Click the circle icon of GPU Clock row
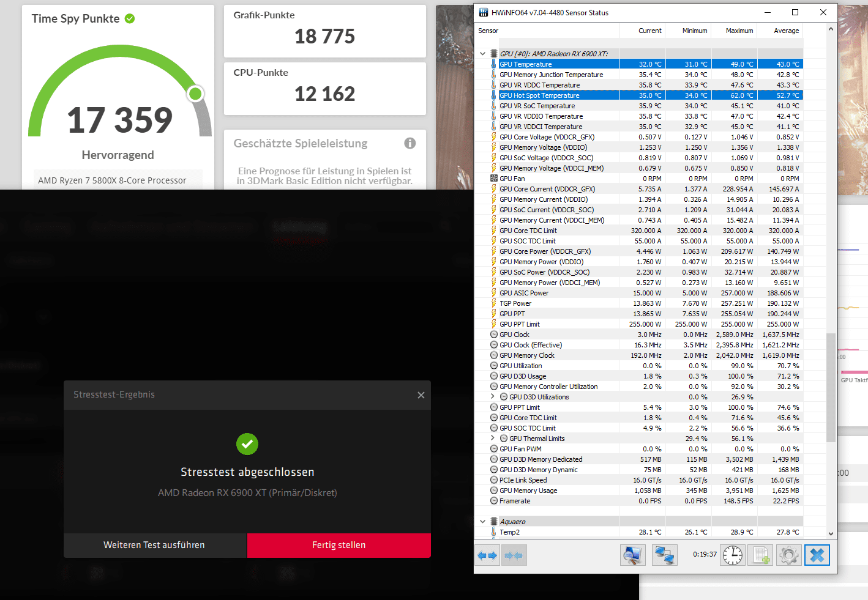The height and width of the screenshot is (600, 868). coord(494,335)
